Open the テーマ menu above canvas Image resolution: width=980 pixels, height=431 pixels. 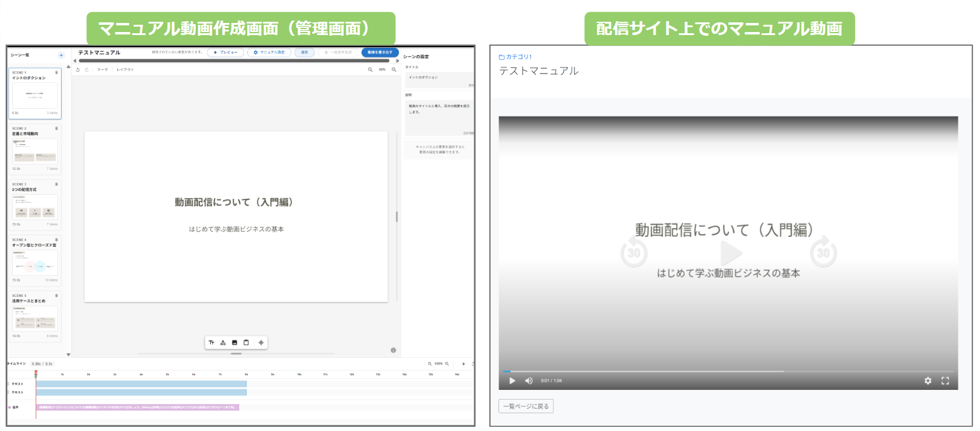point(103,70)
